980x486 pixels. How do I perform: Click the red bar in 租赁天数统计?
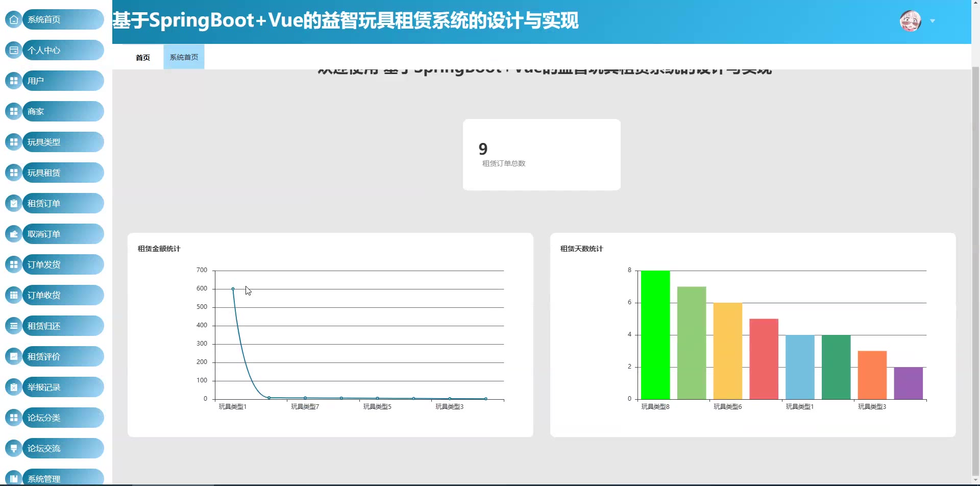coord(764,359)
